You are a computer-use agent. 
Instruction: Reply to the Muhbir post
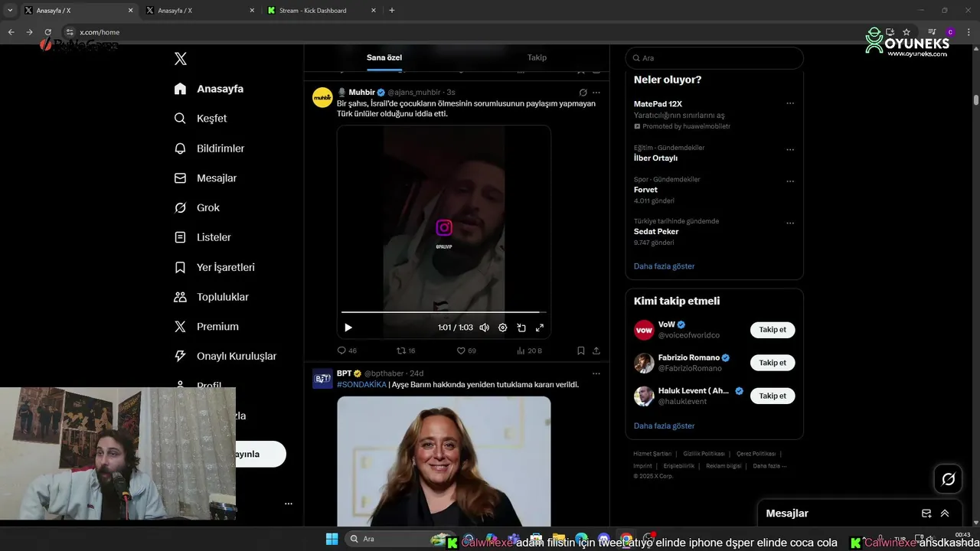[347, 350]
